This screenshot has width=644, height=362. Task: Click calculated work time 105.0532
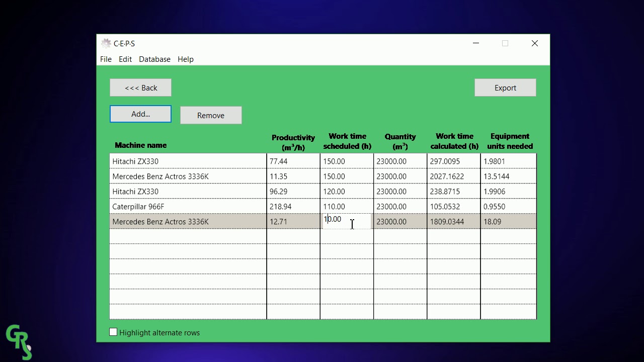coord(454,207)
